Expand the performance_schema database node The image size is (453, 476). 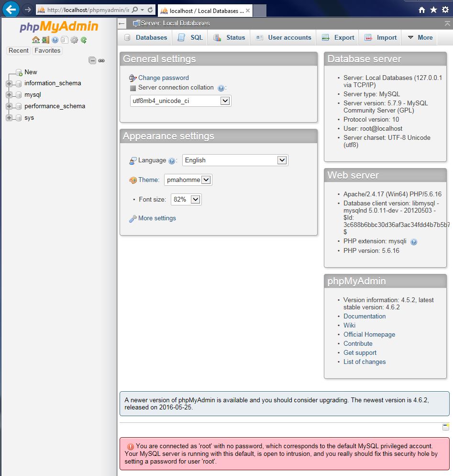pos(9,106)
